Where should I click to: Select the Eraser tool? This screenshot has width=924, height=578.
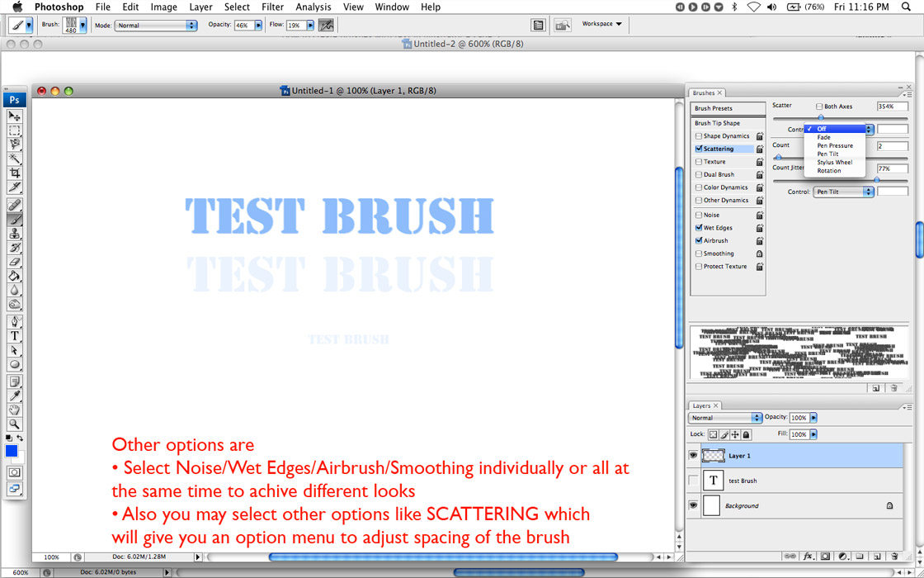tap(15, 262)
